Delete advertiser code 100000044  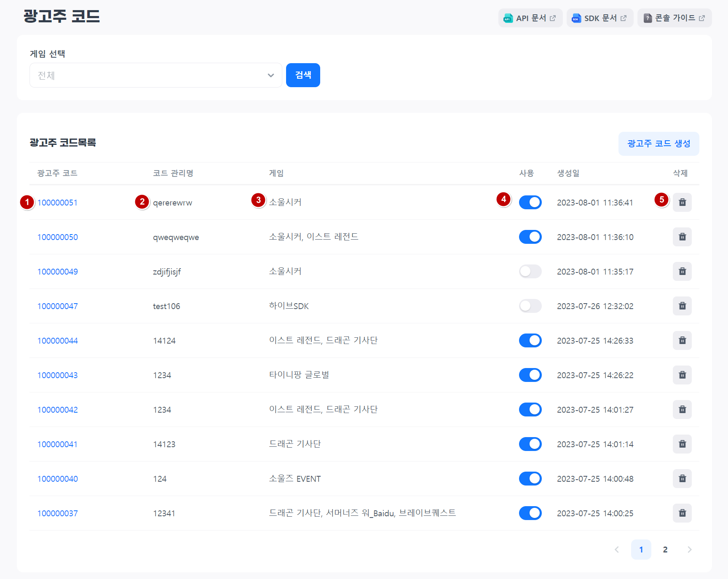(x=682, y=341)
